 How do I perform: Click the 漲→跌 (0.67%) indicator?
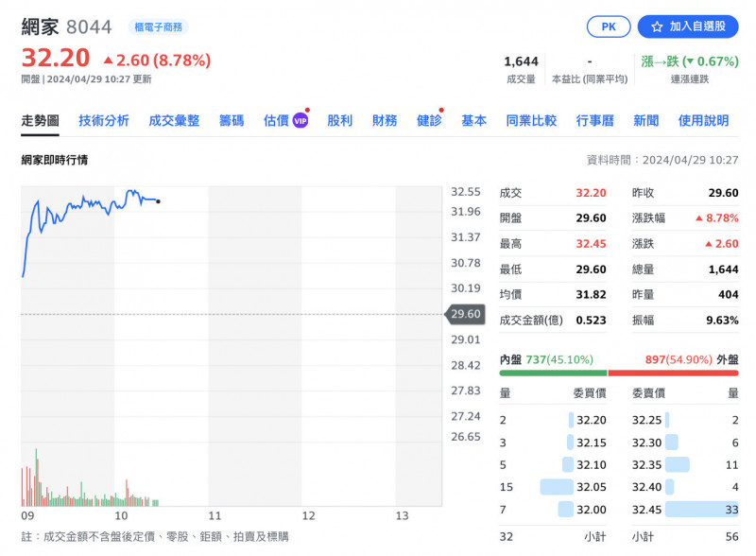point(690,61)
